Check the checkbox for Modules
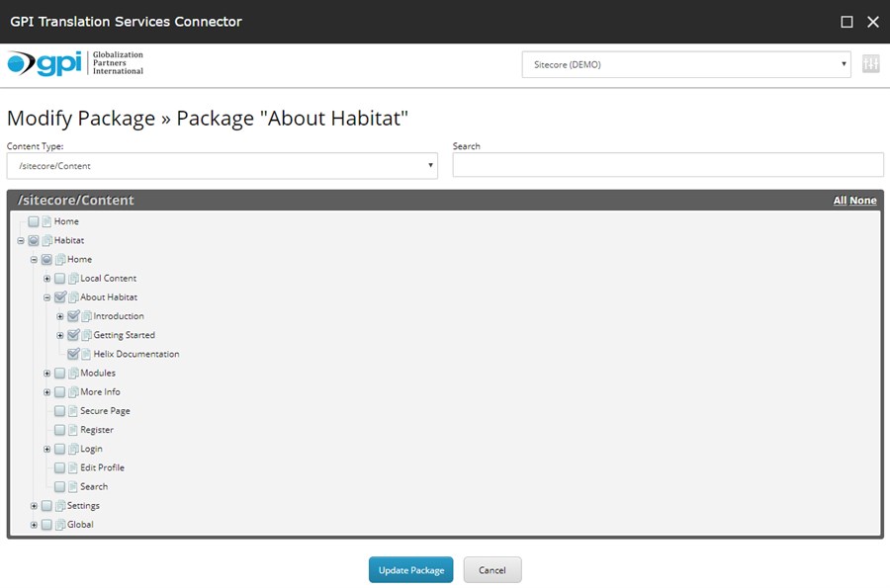 point(59,373)
